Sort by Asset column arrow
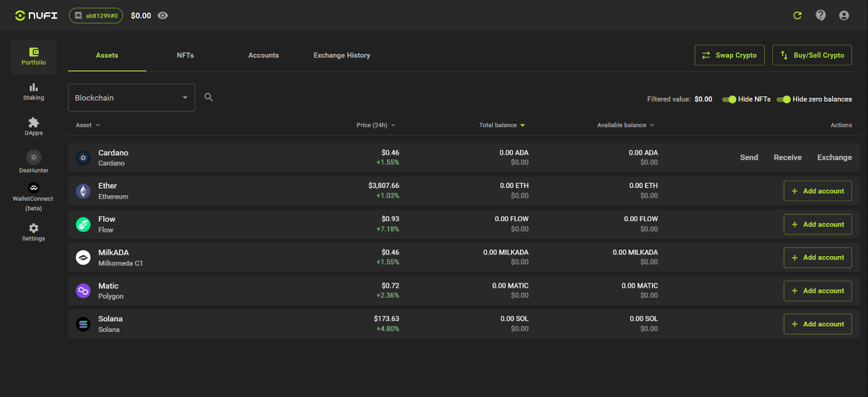The height and width of the screenshot is (397, 868). coord(98,125)
